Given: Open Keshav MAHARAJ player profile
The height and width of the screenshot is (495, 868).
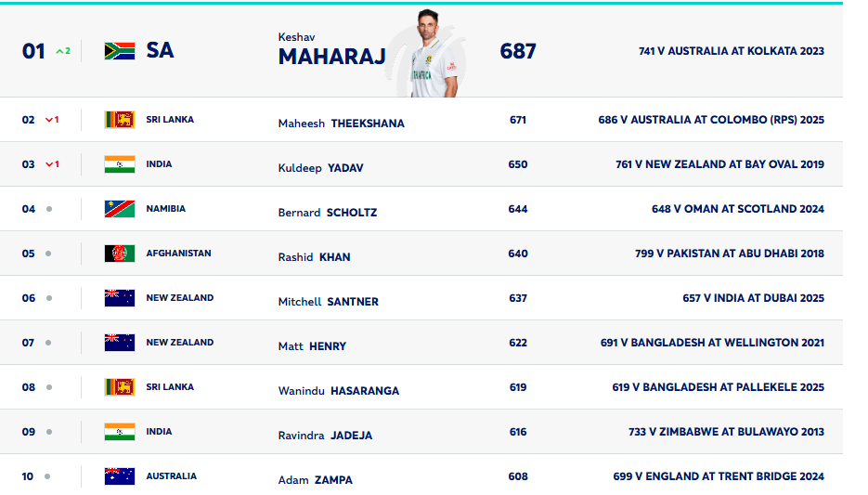Looking at the screenshot, I should (331, 50).
